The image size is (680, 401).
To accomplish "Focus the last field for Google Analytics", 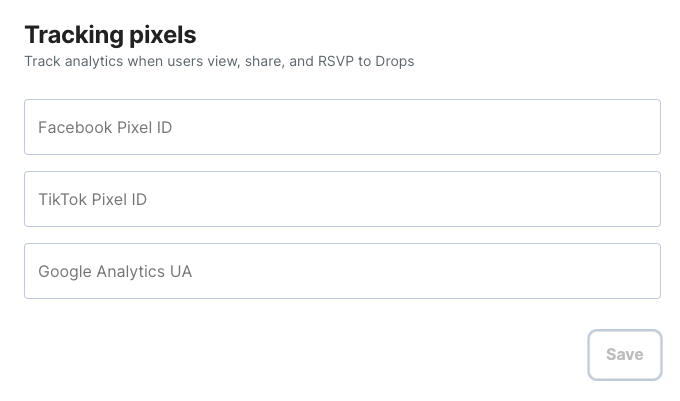I will click(x=342, y=271).
